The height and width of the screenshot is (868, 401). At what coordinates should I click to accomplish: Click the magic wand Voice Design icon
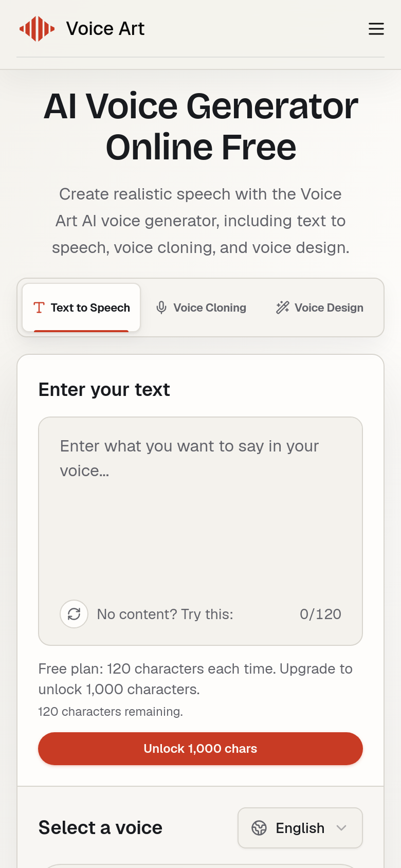282,308
